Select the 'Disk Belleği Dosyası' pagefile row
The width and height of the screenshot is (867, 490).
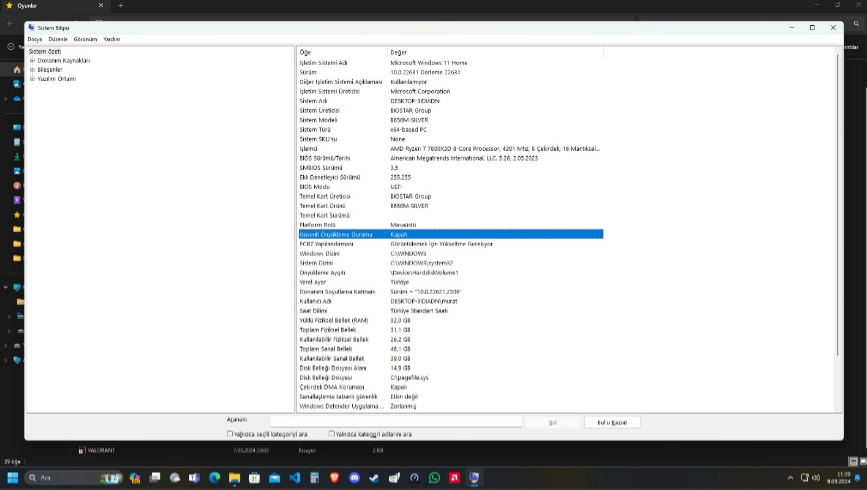coord(450,378)
